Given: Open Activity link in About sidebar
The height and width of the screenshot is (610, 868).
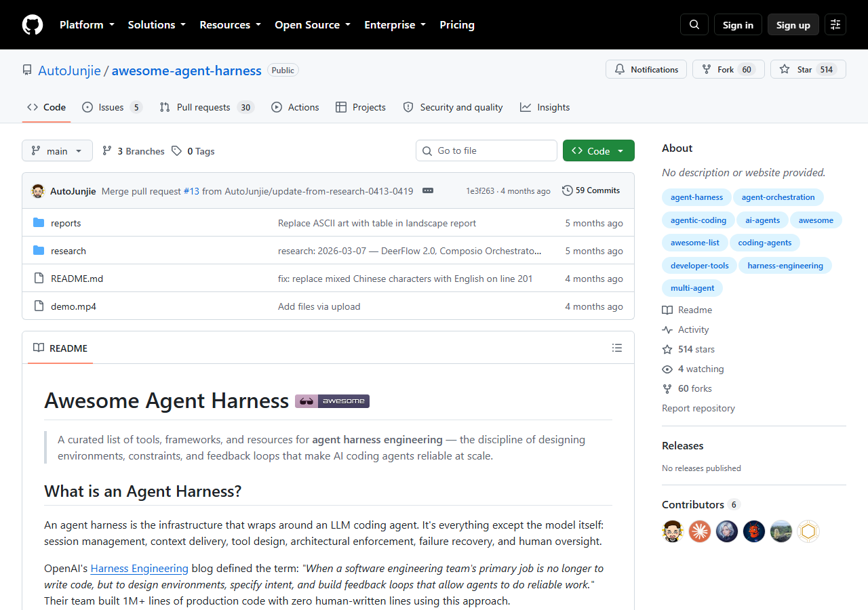Looking at the screenshot, I should [686, 329].
